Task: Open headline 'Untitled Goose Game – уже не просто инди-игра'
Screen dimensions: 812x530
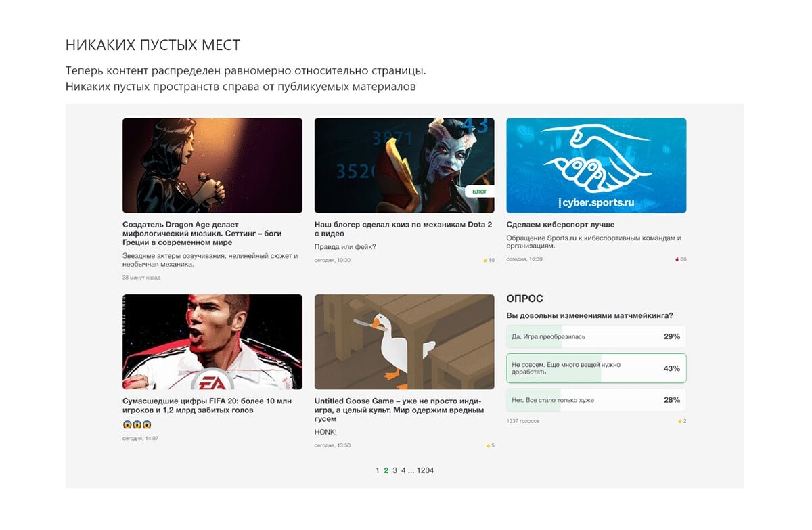Action: coord(399,410)
